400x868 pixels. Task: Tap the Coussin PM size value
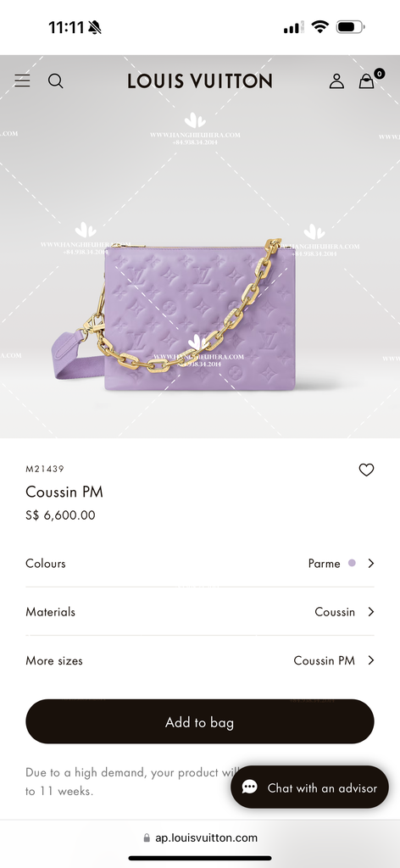point(325,660)
